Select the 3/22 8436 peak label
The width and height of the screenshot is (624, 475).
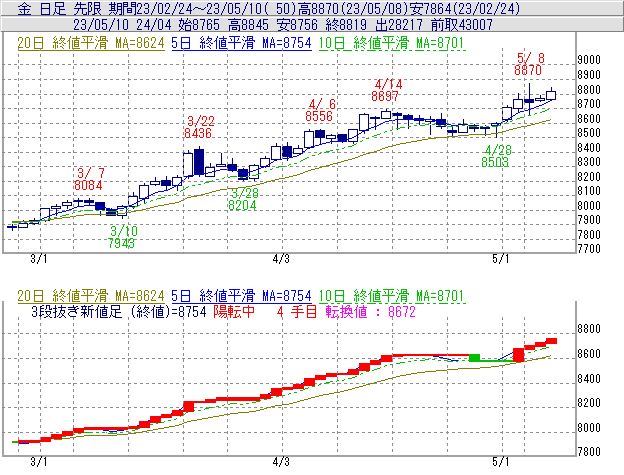[199, 127]
